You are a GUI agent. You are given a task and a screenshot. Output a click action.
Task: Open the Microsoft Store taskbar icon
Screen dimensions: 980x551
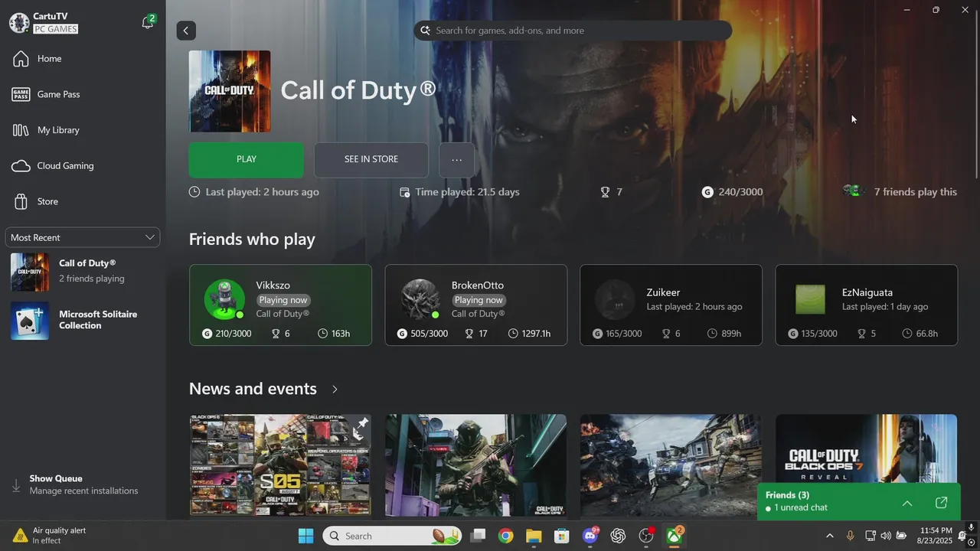pyautogui.click(x=562, y=536)
